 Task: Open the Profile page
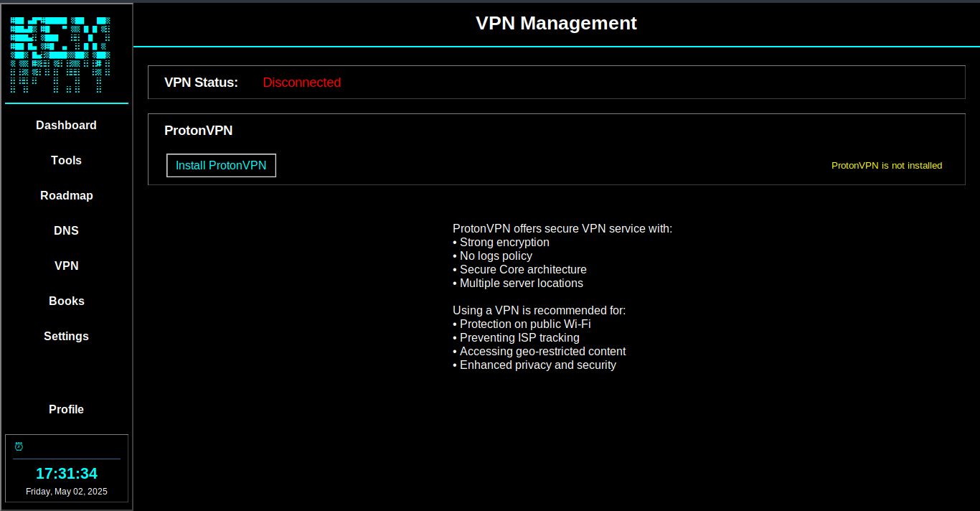point(66,409)
